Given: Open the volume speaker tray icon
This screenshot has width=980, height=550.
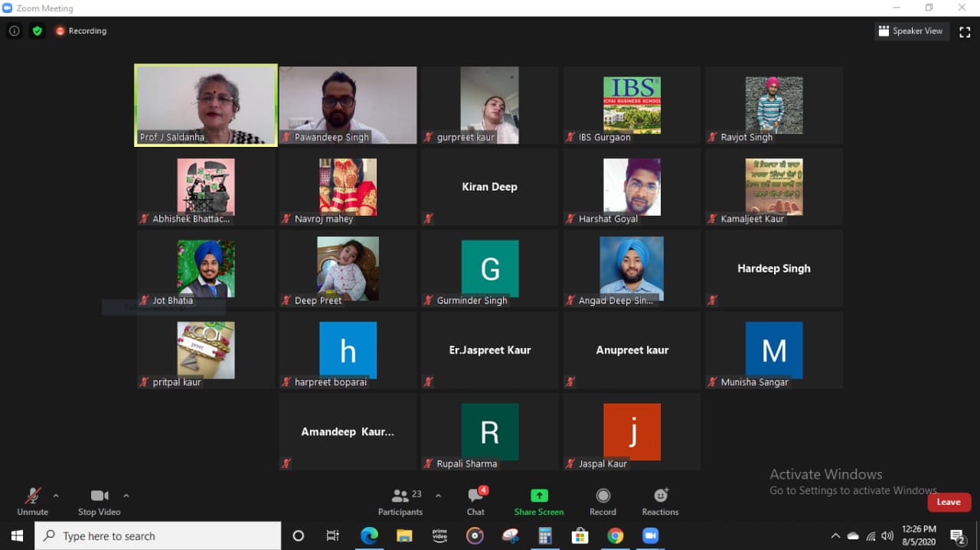Looking at the screenshot, I should [887, 535].
